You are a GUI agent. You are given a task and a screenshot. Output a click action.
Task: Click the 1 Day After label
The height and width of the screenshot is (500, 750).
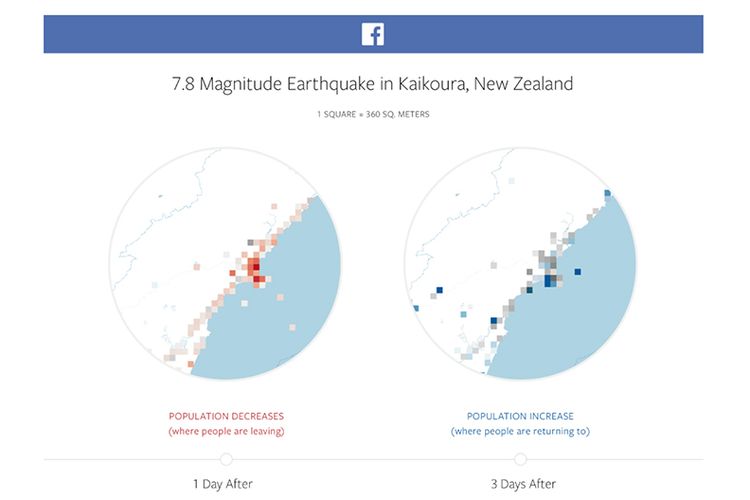coord(223,484)
